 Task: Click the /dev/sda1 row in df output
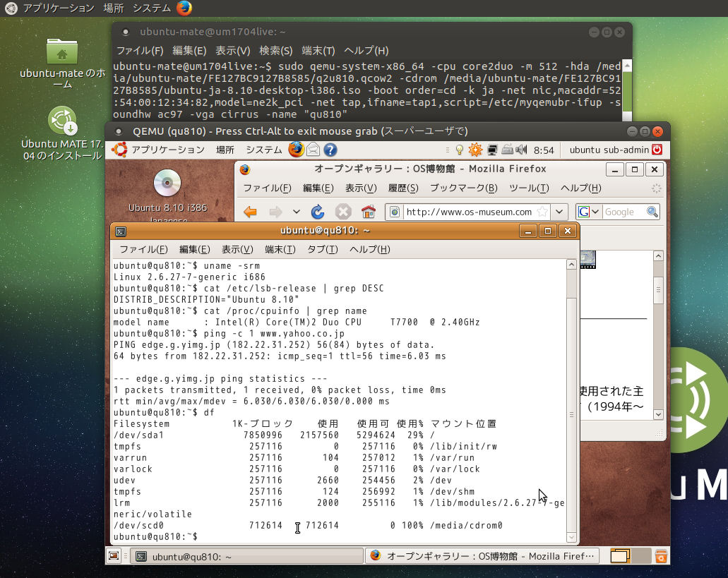pos(274,435)
